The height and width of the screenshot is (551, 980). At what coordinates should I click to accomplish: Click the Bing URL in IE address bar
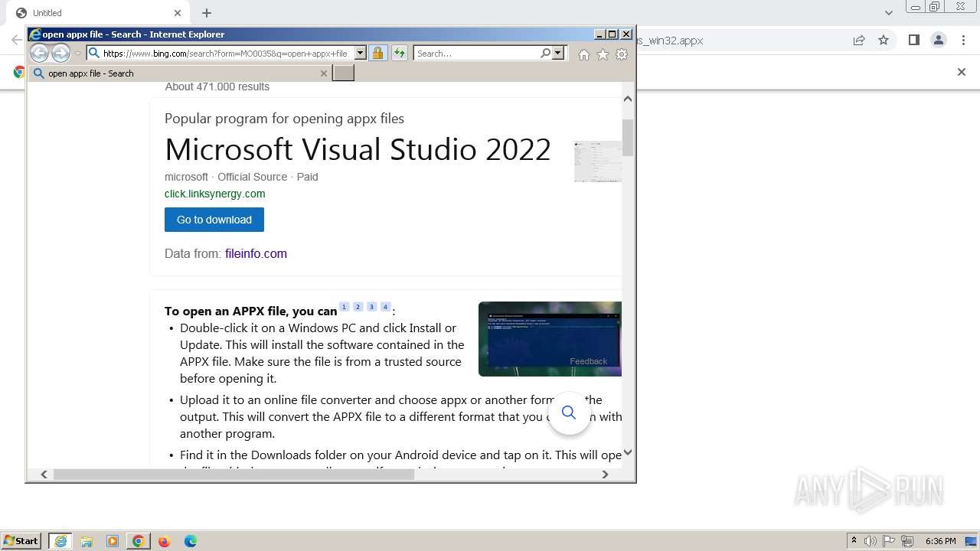(226, 54)
